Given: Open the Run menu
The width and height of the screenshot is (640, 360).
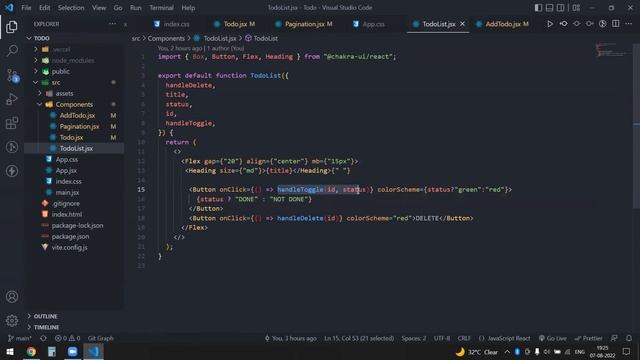Looking at the screenshot, I should pyautogui.click(x=136, y=8).
